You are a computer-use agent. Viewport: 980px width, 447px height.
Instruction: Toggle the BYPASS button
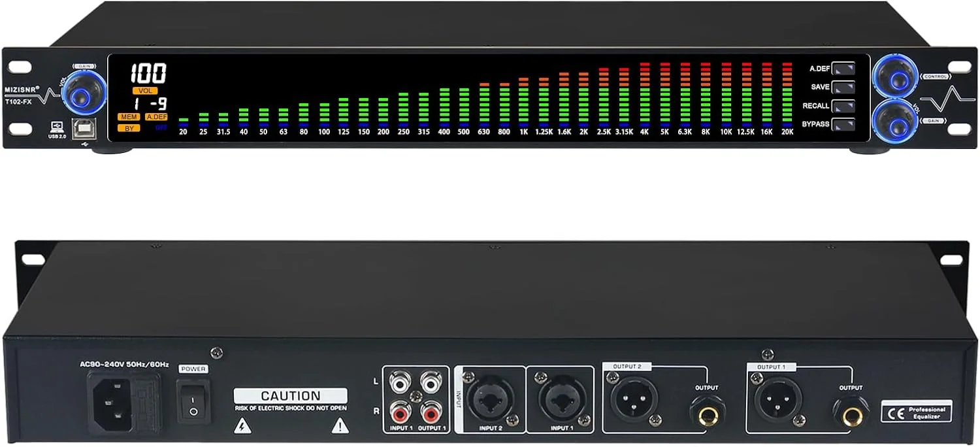(x=843, y=124)
